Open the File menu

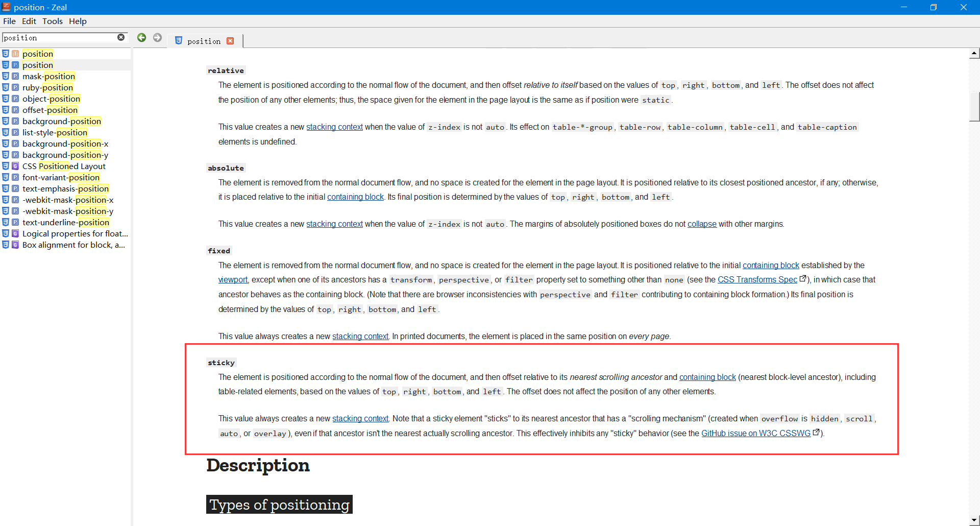tap(9, 21)
